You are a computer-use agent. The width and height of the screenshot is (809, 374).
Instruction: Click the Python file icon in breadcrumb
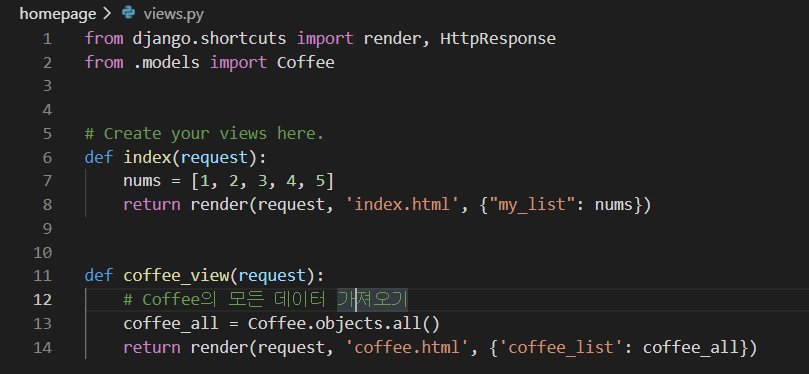click(x=128, y=13)
